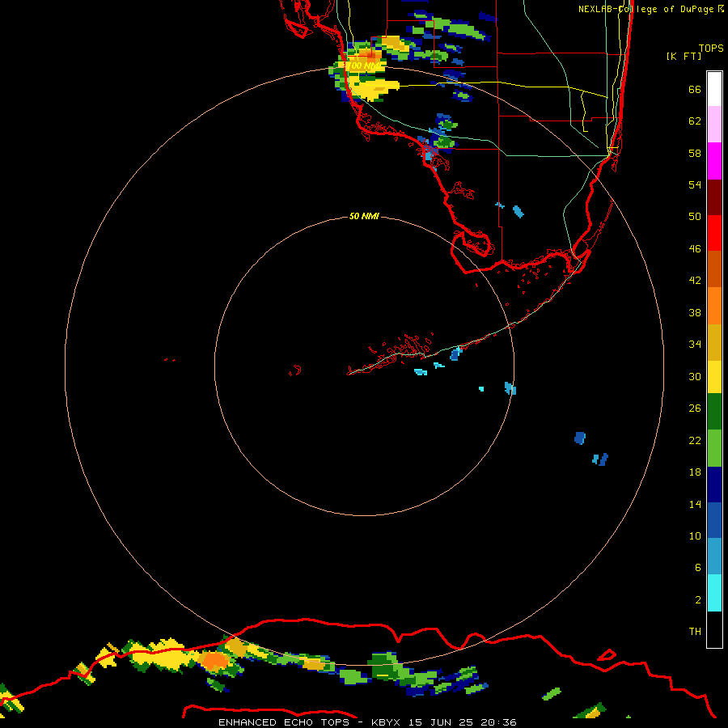728x728 pixels.
Task: Select the 34 legend value
Action: click(x=695, y=344)
